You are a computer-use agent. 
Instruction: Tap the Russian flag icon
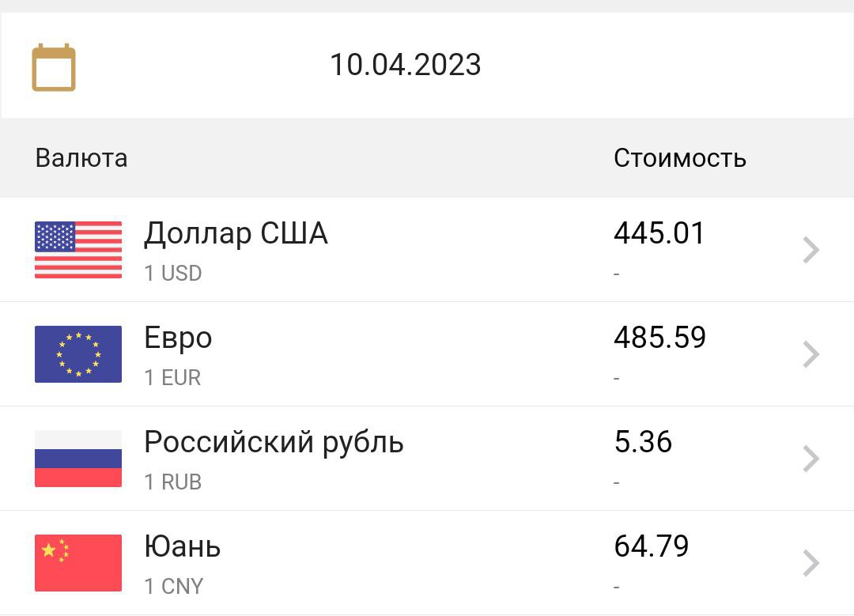point(78,459)
